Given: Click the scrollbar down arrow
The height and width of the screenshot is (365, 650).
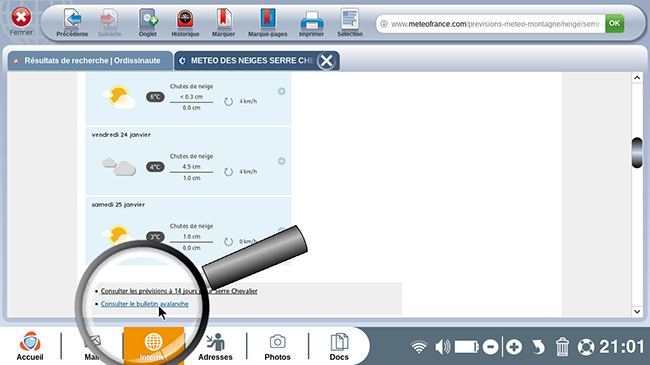Looking at the screenshot, I should click(x=637, y=311).
